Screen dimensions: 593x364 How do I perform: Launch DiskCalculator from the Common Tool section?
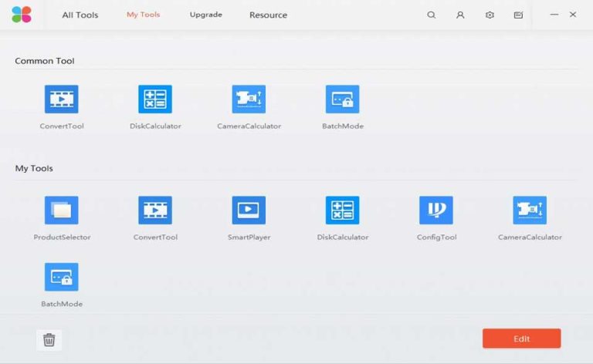tap(155, 99)
